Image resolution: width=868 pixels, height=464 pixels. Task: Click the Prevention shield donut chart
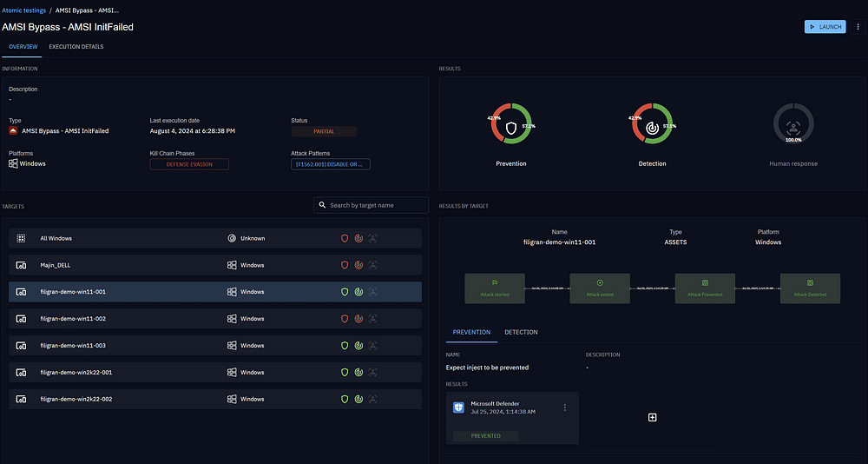pyautogui.click(x=511, y=129)
